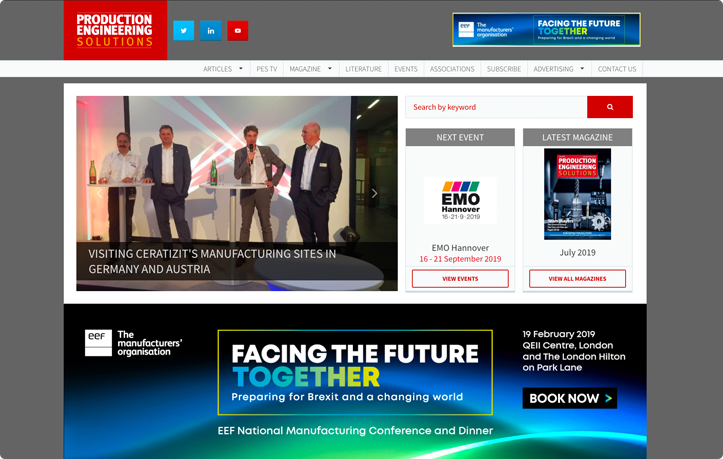This screenshot has width=723, height=459.
Task: Go to next carousel slide arrow
Action: coord(374,193)
